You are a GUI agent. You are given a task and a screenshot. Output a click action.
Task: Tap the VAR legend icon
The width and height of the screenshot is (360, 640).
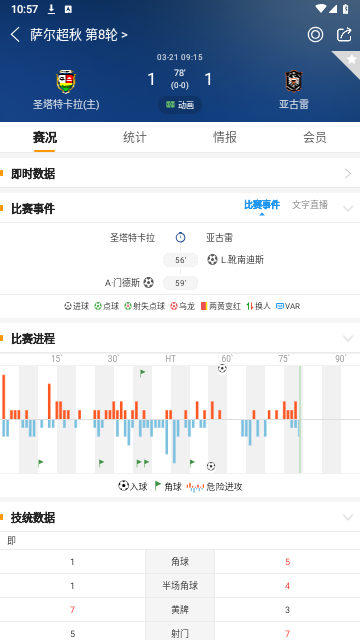pos(280,306)
